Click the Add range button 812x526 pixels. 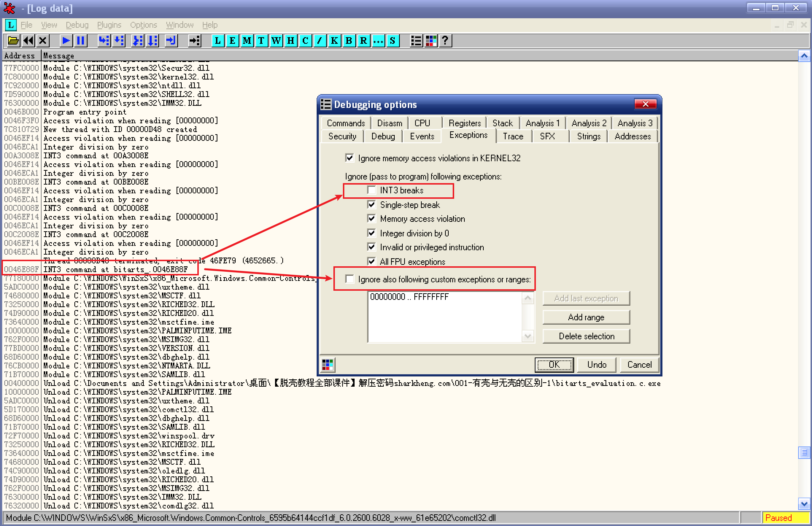(586, 317)
